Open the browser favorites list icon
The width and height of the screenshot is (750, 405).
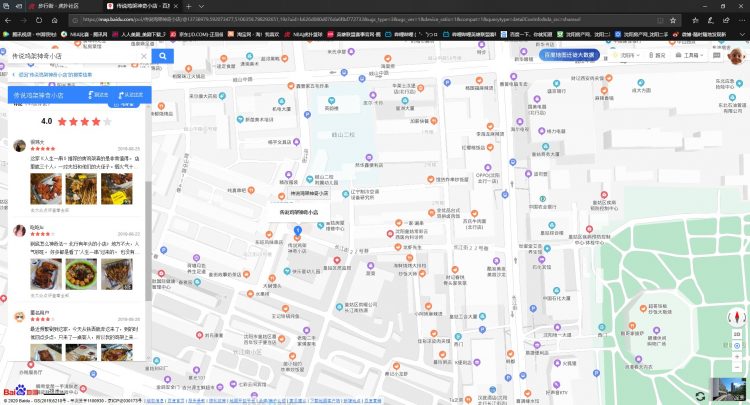[695, 20]
